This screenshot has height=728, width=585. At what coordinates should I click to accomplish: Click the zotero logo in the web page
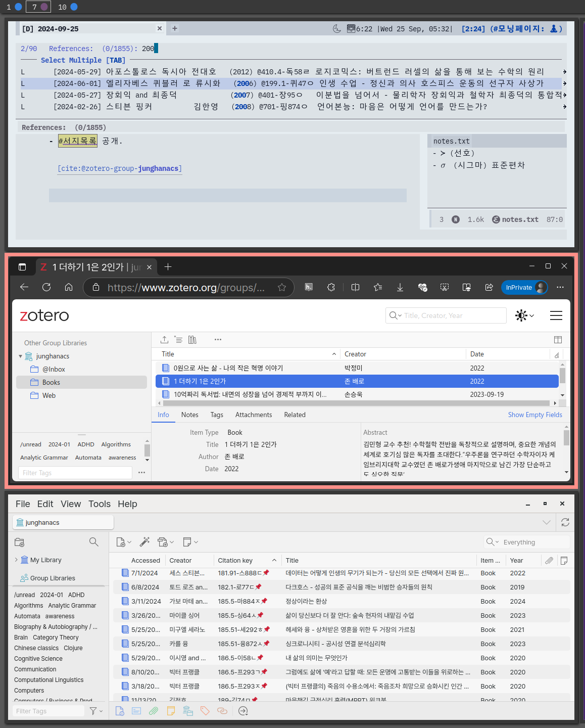(x=44, y=315)
